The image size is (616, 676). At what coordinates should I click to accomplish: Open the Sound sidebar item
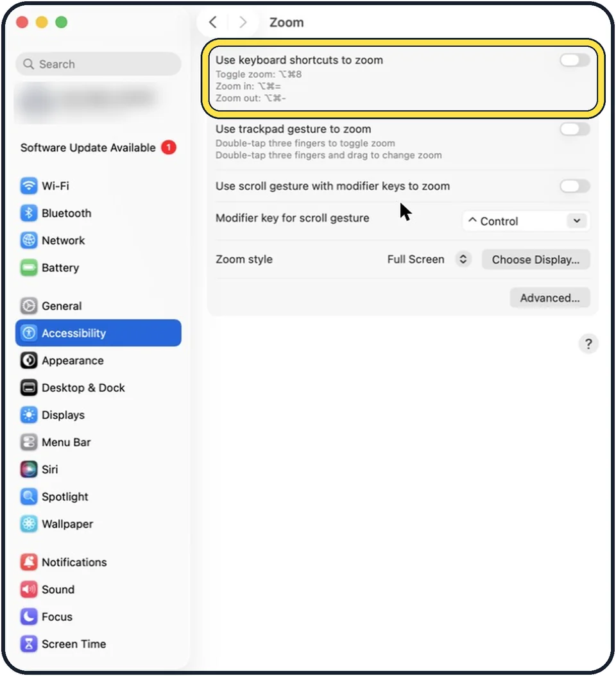click(x=98, y=589)
